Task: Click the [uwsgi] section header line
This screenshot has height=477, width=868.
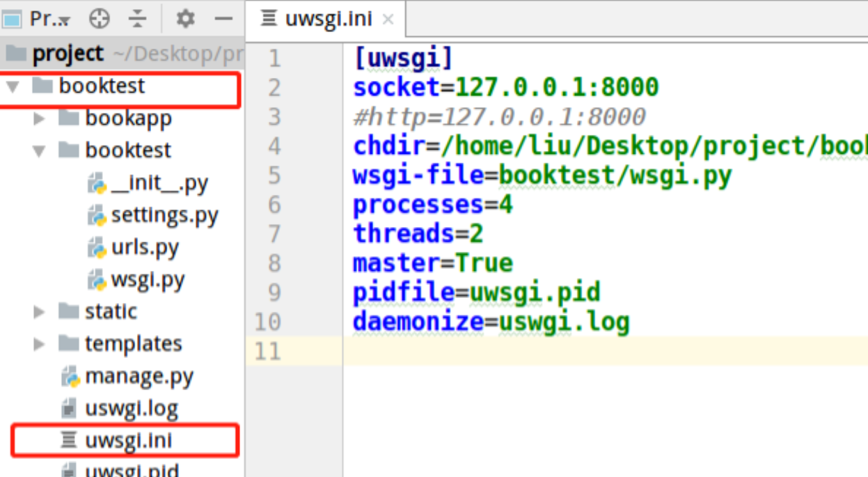Action: coord(403,58)
